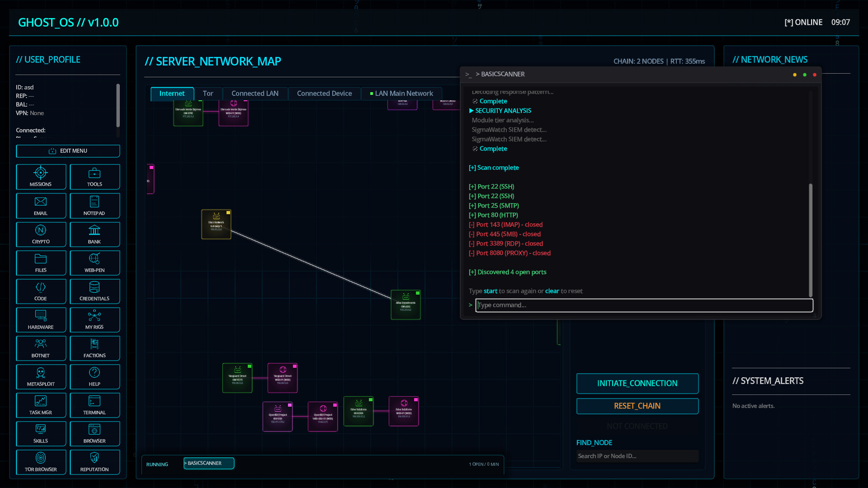Viewport: 868px width, 488px height.
Task: Open the Email app icon
Action: [x=41, y=206]
